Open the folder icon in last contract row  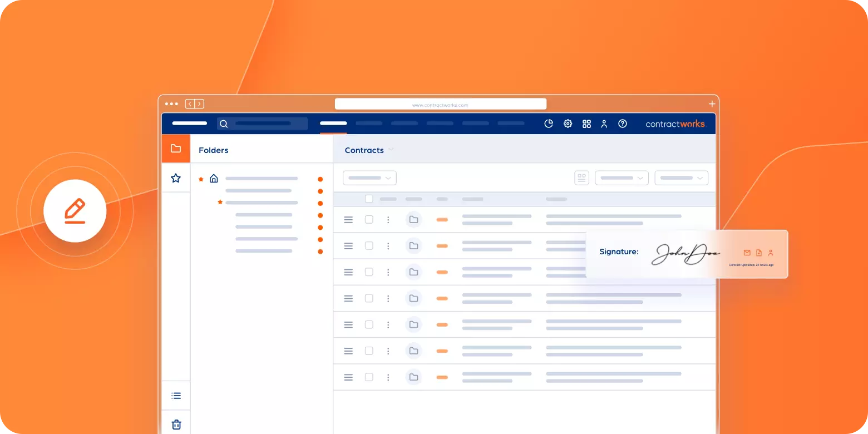click(413, 377)
